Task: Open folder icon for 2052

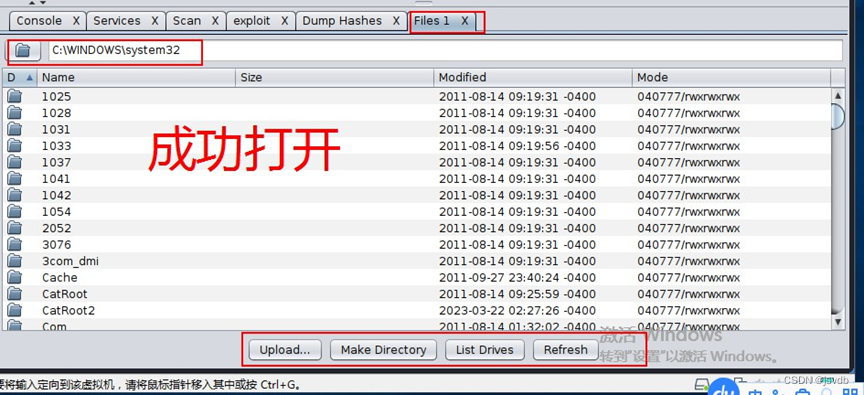Action: tap(14, 228)
